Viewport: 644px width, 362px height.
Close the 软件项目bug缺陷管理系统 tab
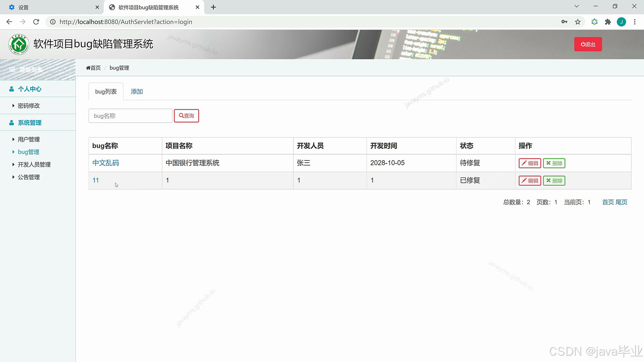tap(197, 7)
